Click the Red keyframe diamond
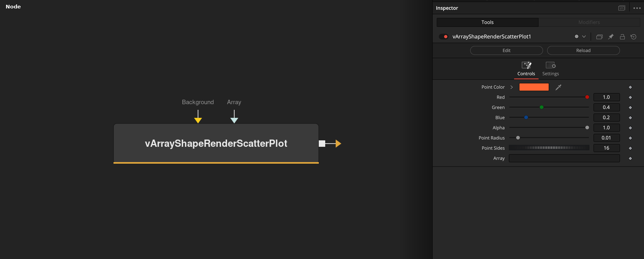The width and height of the screenshot is (644, 259). coord(630,97)
